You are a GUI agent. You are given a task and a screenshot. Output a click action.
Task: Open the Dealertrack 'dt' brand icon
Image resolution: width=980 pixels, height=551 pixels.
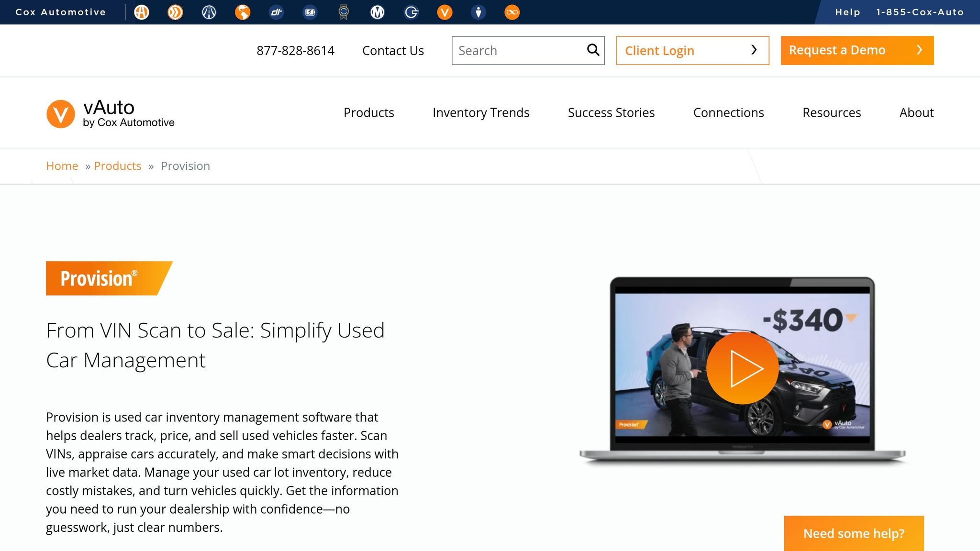click(x=276, y=12)
